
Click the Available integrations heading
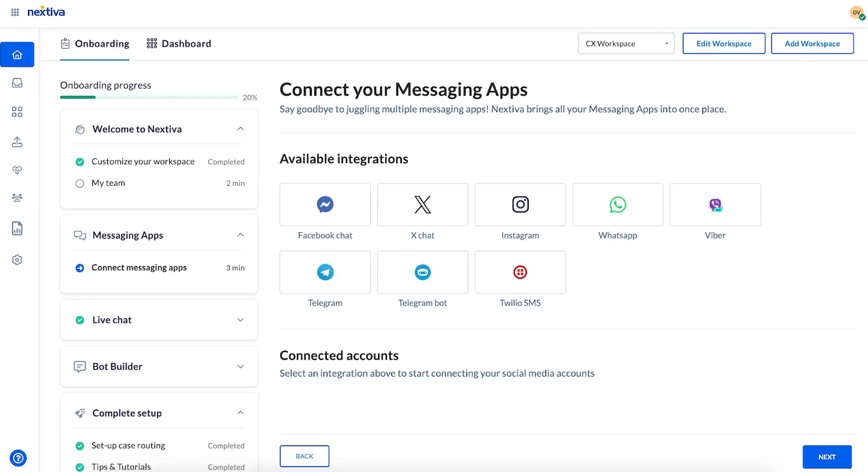pyautogui.click(x=344, y=159)
